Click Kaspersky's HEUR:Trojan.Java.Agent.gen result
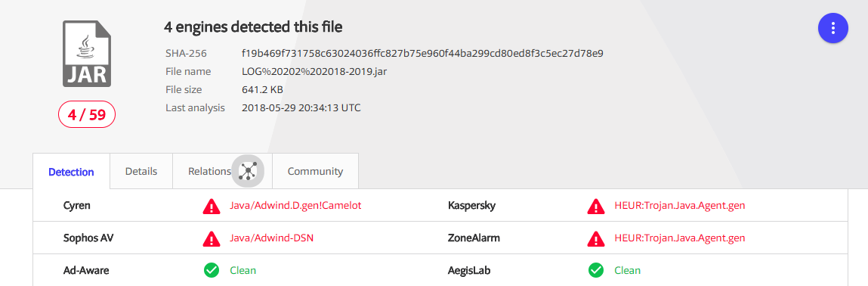Image resolution: width=868 pixels, height=286 pixels. tap(680, 206)
